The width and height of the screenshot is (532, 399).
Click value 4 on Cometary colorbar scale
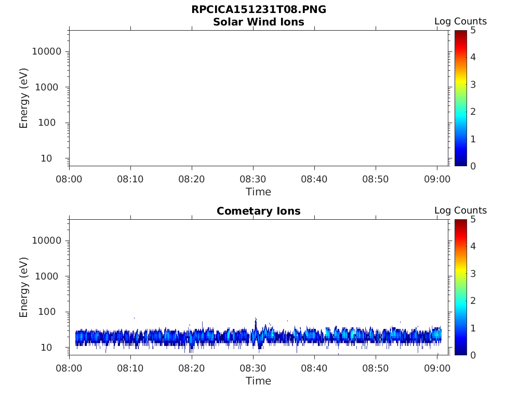(473, 246)
